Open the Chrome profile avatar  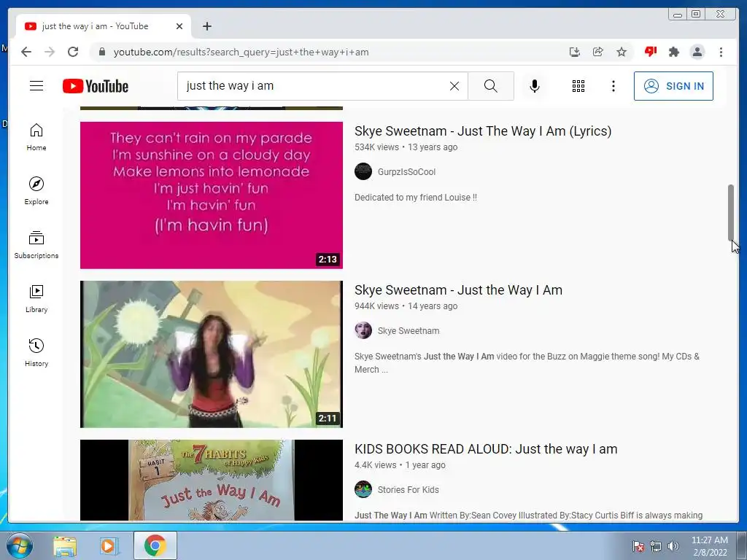(x=697, y=52)
